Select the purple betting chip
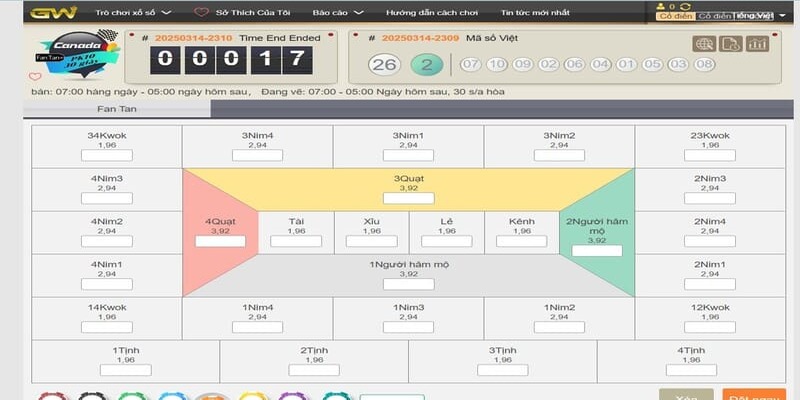The height and width of the screenshot is (400, 800). pos(294,396)
